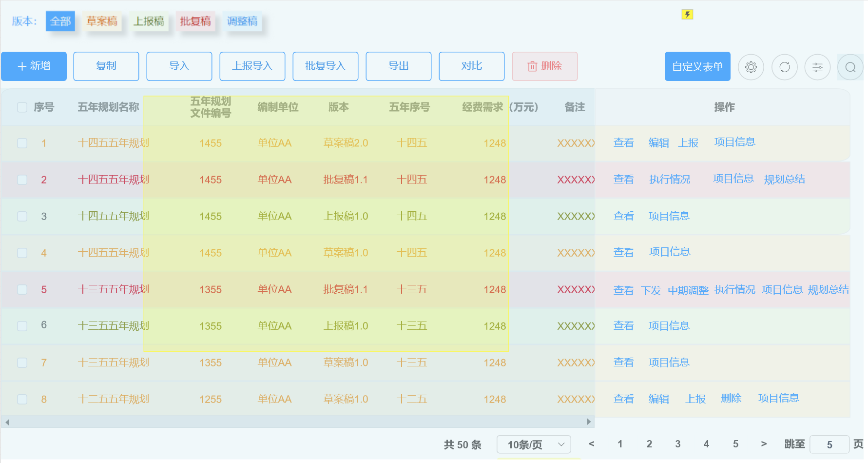Click the 1255 file number cell

[x=211, y=399]
